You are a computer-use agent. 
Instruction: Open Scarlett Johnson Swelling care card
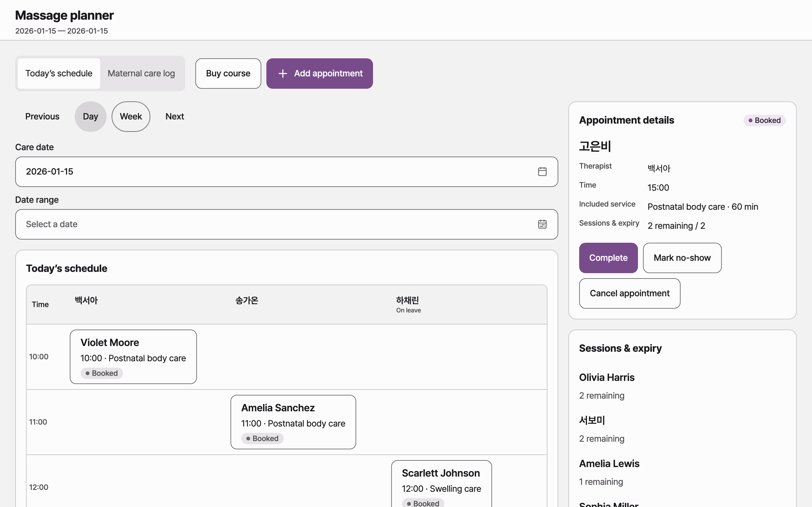pos(441,484)
